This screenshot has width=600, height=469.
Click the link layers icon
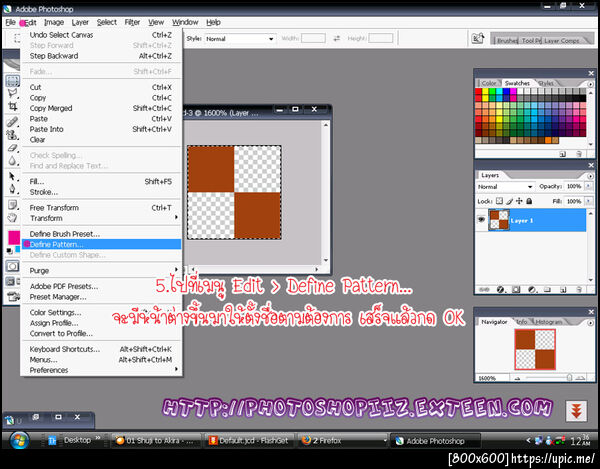click(484, 290)
